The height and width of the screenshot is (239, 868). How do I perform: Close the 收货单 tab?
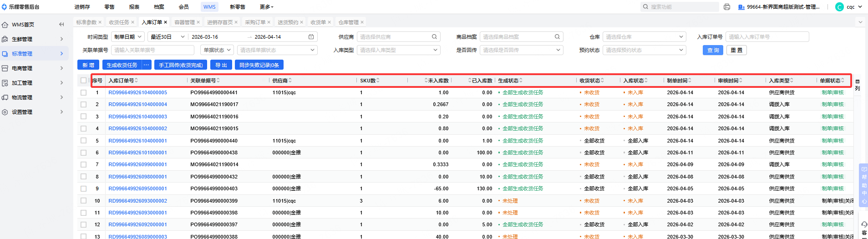[x=330, y=22]
